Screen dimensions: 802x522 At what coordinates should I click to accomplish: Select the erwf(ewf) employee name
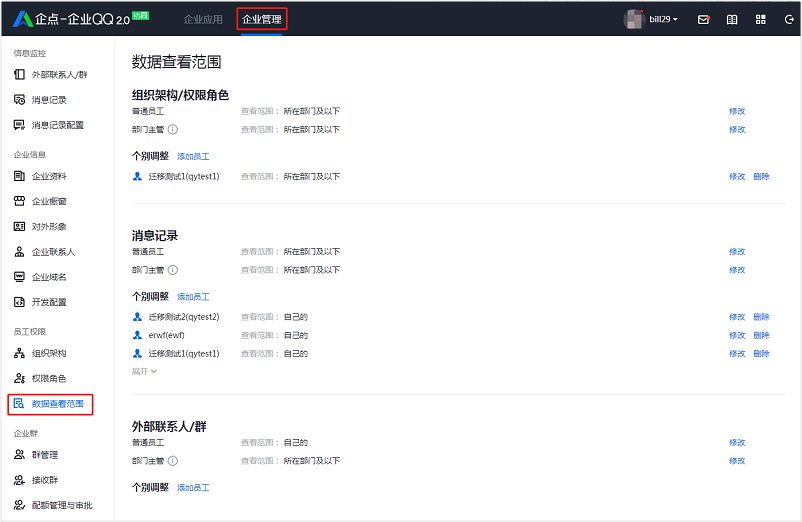coord(166,335)
